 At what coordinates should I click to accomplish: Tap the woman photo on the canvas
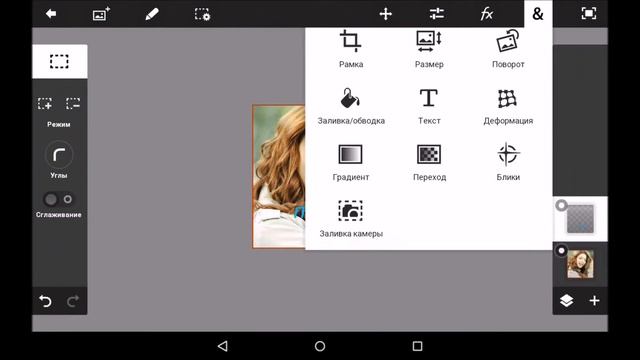point(279,176)
